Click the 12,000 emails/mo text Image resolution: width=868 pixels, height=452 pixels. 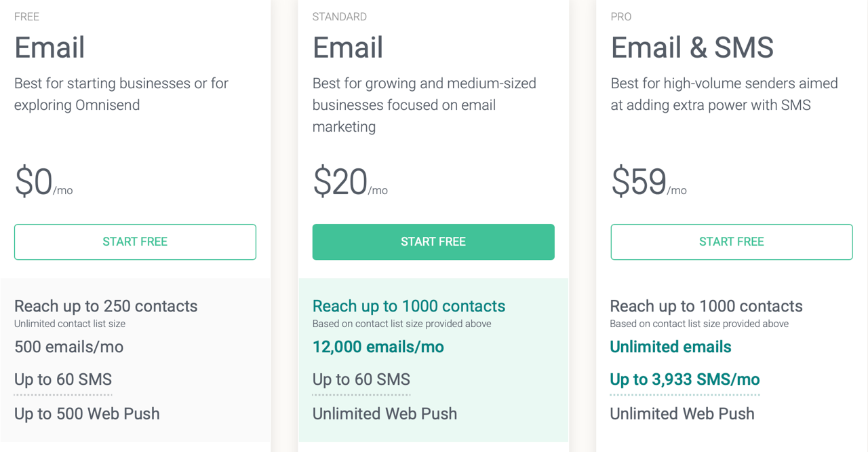378,347
